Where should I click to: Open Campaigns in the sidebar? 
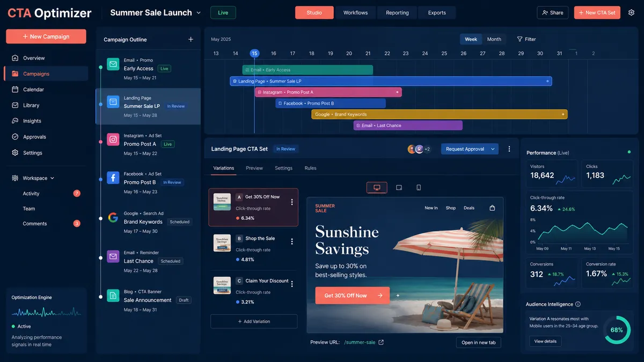tap(46, 73)
